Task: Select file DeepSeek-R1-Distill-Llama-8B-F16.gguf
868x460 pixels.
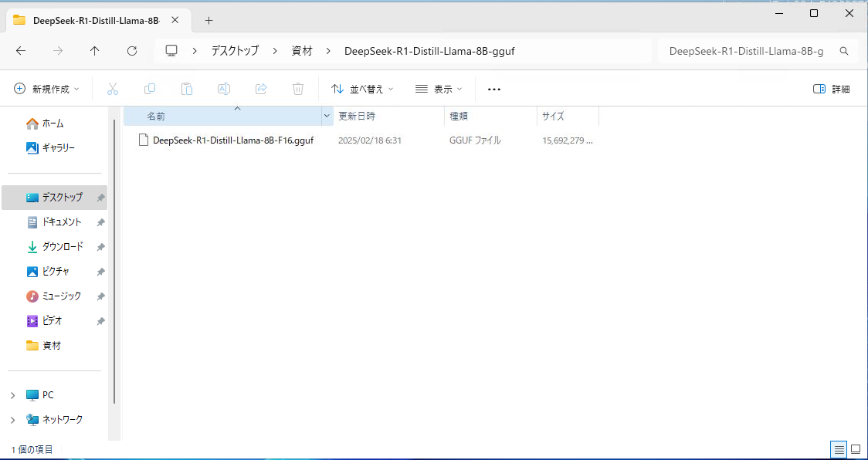Action: [233, 140]
